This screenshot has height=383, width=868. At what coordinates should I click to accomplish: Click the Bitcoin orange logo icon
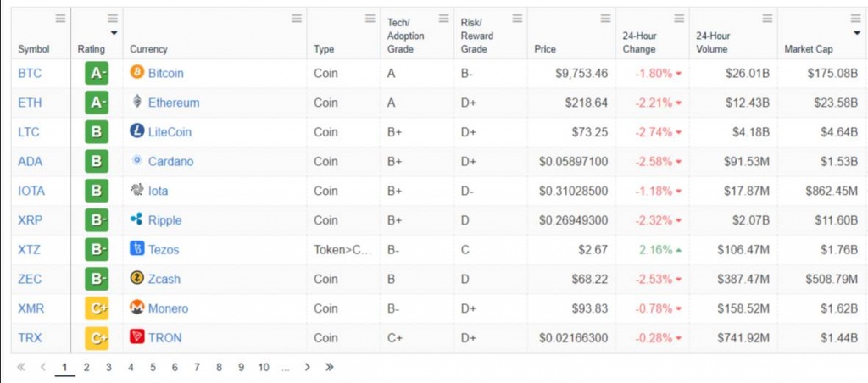pyautogui.click(x=136, y=72)
